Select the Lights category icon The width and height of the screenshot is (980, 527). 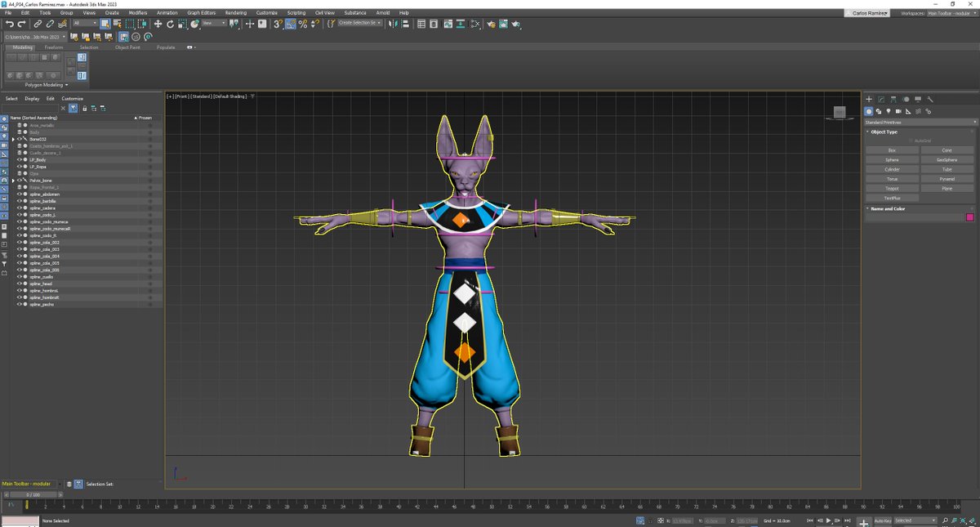point(889,111)
